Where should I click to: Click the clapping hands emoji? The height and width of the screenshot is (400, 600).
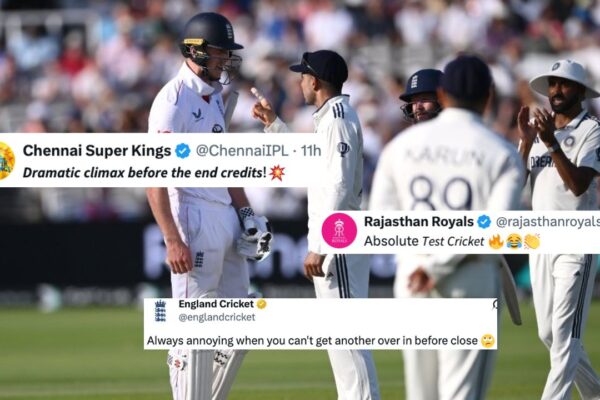pos(532,242)
